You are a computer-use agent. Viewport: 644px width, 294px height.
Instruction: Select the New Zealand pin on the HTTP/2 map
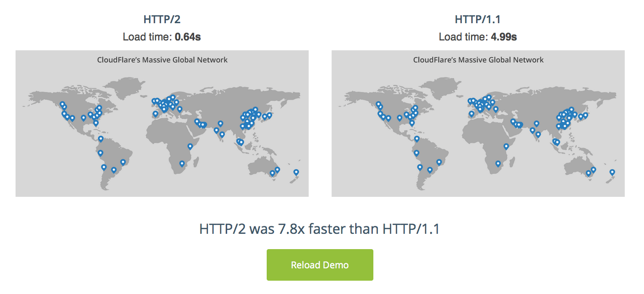point(296,172)
